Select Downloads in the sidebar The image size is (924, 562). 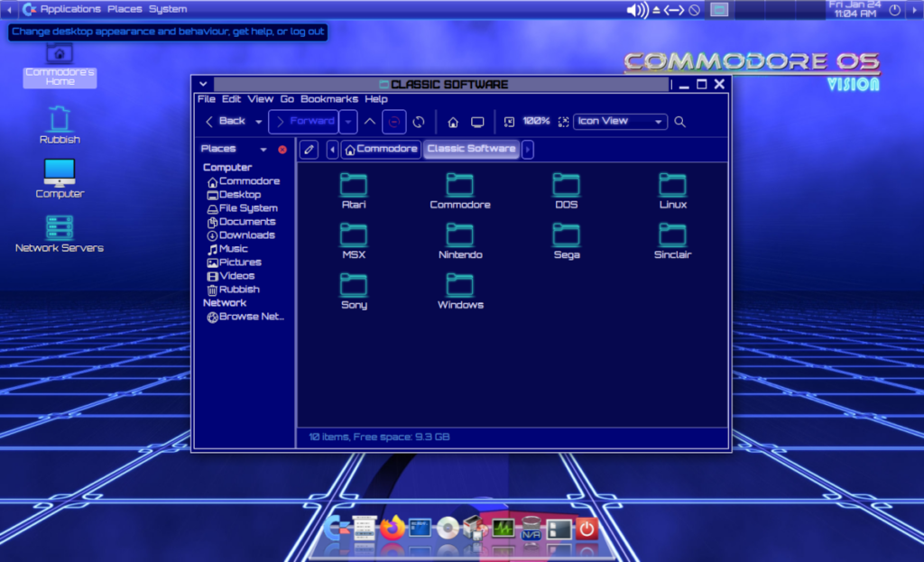click(242, 235)
